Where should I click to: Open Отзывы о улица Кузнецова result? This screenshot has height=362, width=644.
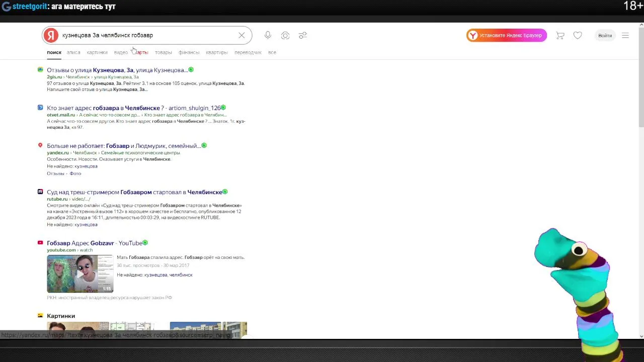117,70
